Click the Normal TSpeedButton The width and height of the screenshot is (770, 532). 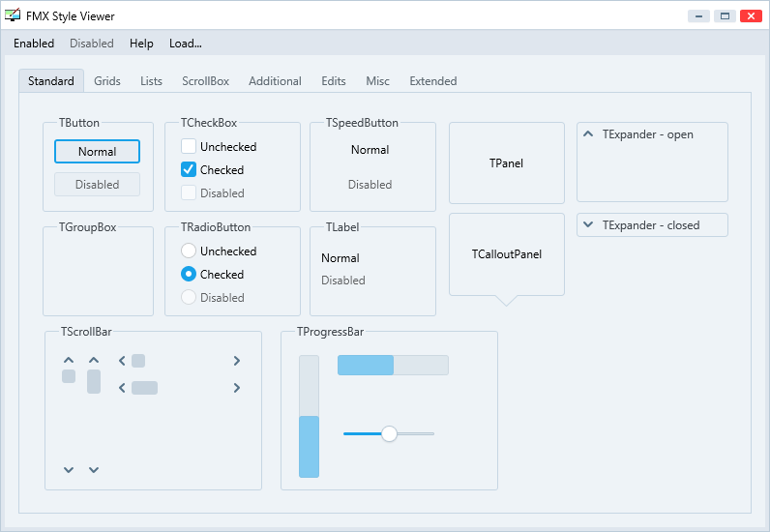370,150
